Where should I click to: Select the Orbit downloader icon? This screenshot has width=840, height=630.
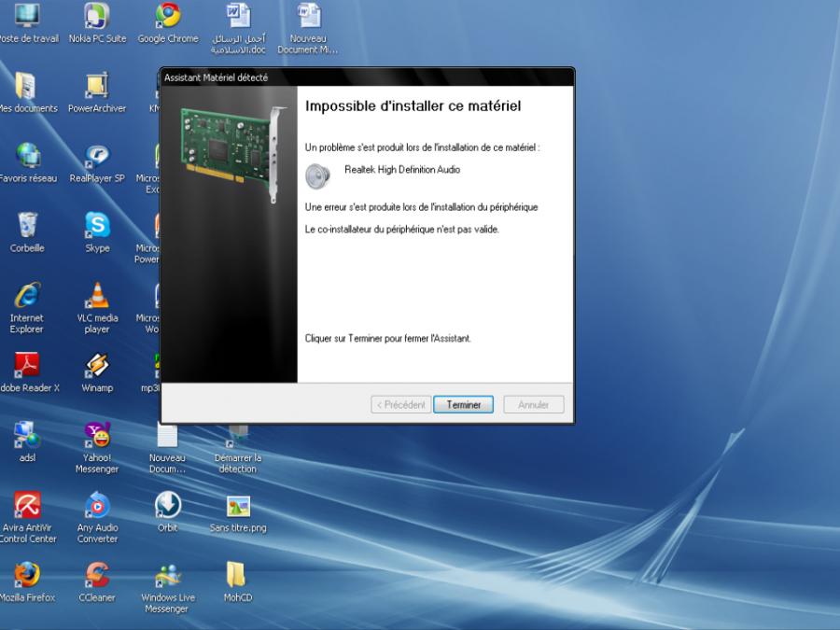coord(168,506)
